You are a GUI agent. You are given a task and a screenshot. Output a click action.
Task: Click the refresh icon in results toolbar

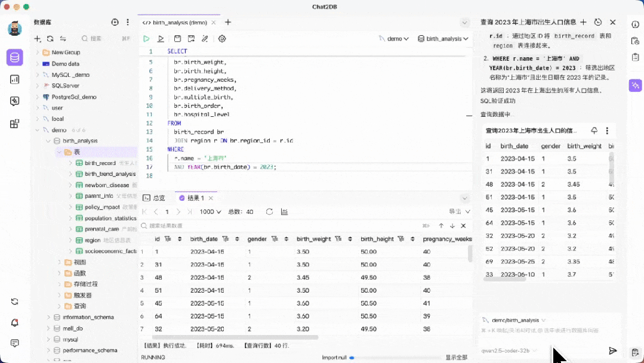[x=269, y=212]
